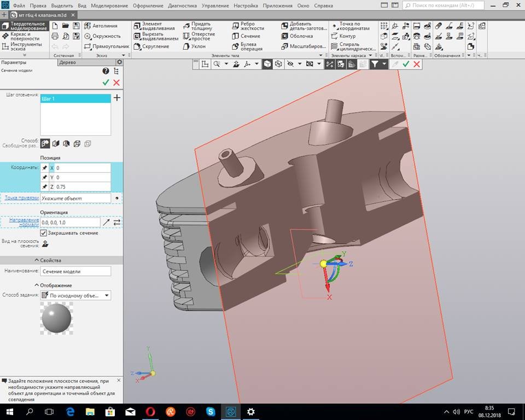Reverse the normal direction with swap arrows icon
Image resolution: width=525 pixels, height=420 pixels.
(x=116, y=222)
